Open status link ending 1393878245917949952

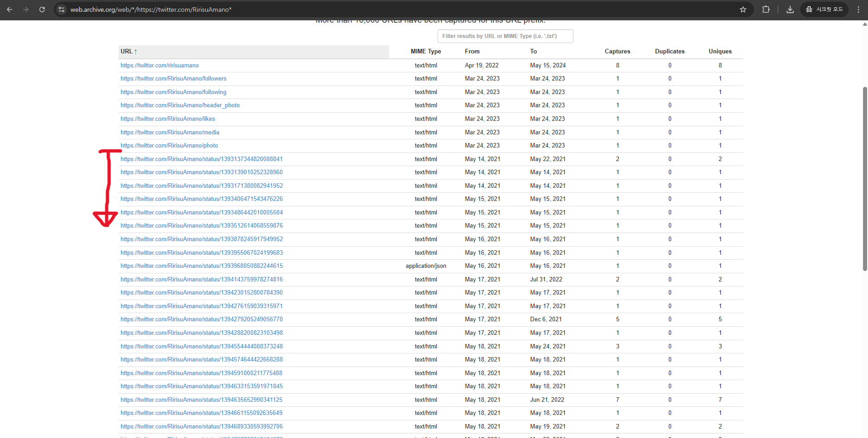202,239
